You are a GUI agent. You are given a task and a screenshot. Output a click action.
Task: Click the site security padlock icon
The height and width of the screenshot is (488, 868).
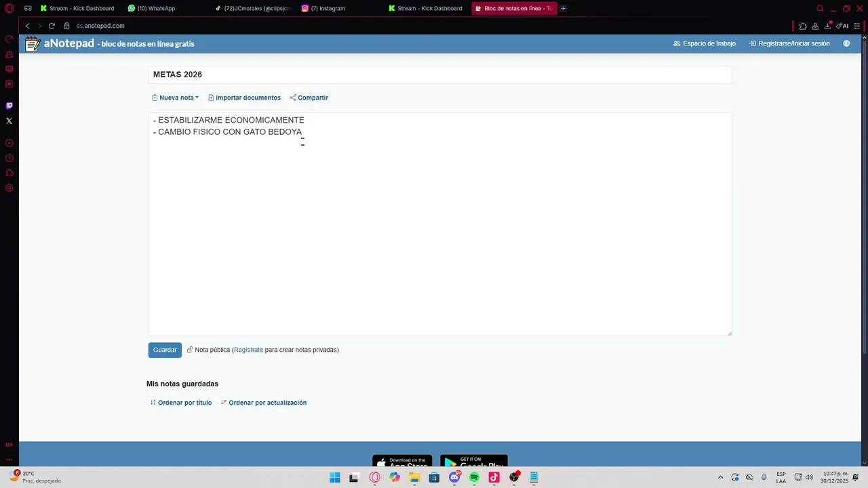(x=66, y=26)
